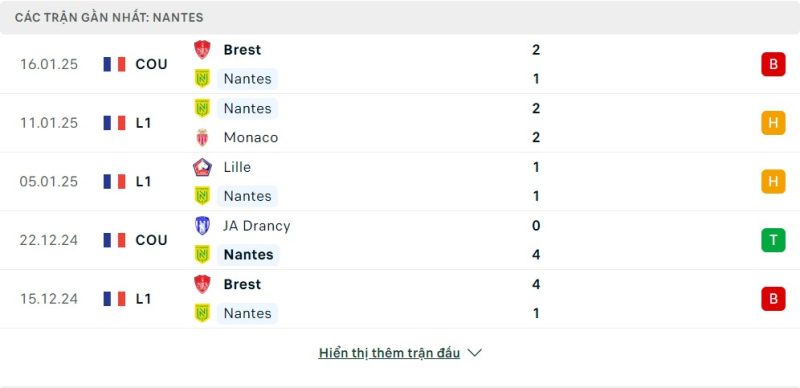This screenshot has width=800, height=388.
Task: Click the orange H badge for Lille match
Action: tap(773, 181)
